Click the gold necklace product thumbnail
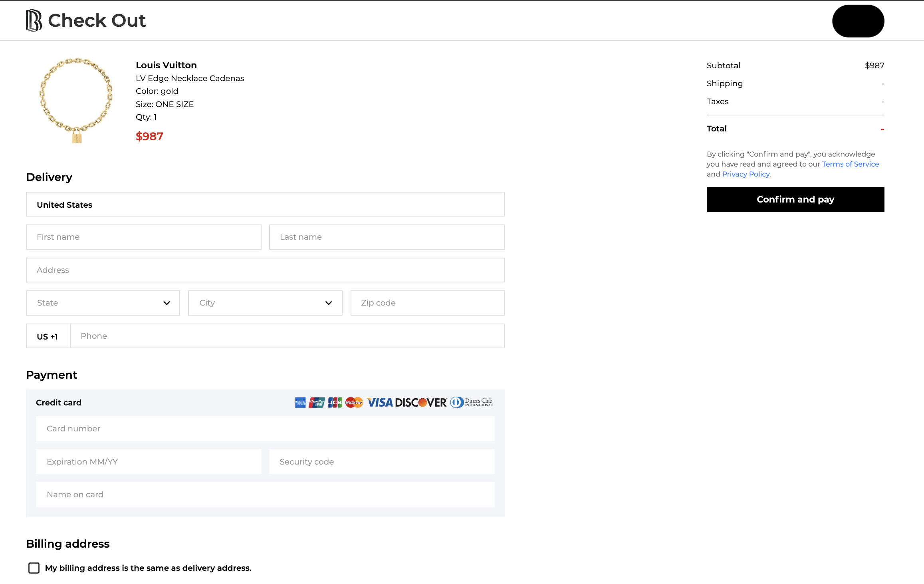 point(76,100)
